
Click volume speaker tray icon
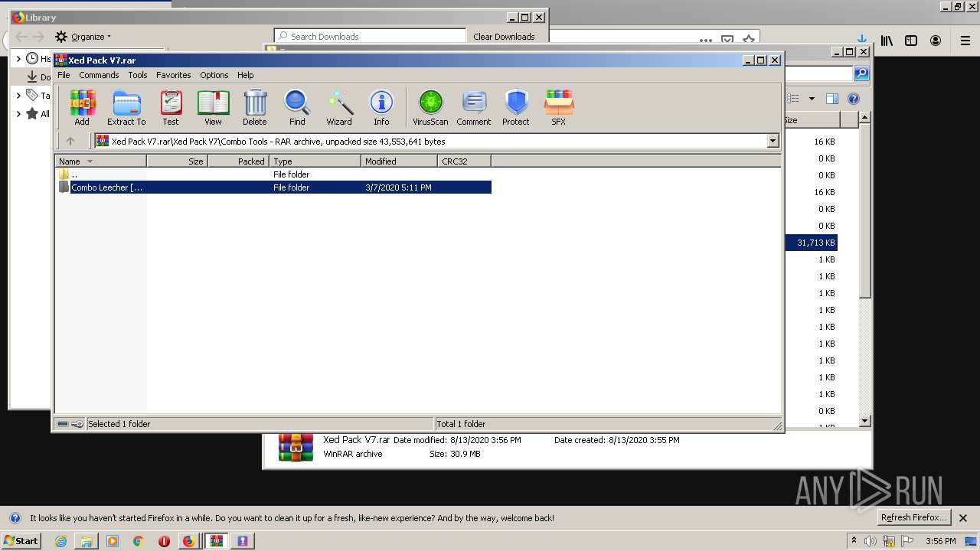[871, 541]
